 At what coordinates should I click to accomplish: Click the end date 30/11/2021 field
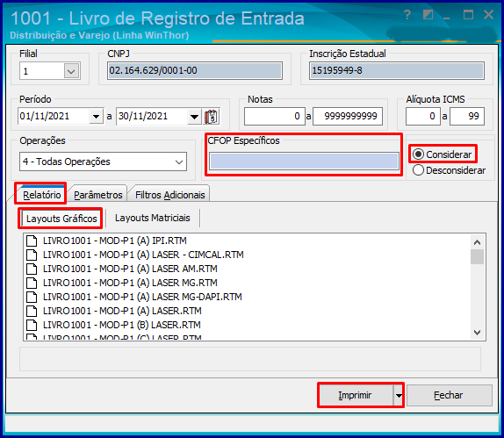pos(152,117)
